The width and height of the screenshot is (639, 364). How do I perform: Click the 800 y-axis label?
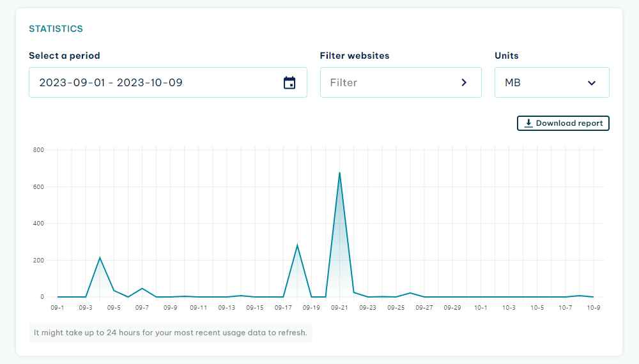38,150
